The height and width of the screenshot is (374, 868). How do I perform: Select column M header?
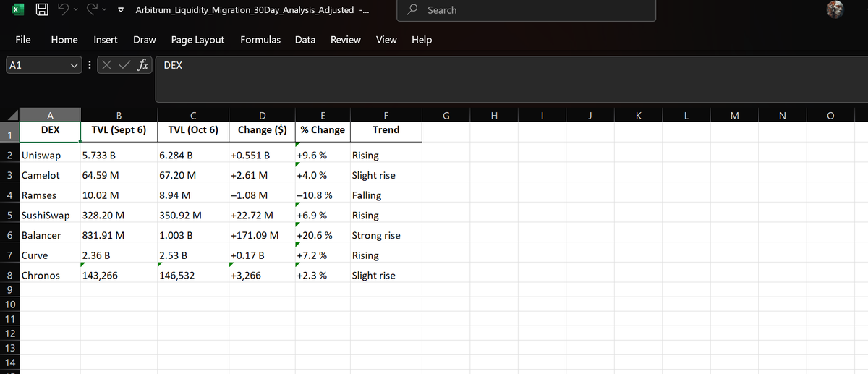tap(735, 115)
